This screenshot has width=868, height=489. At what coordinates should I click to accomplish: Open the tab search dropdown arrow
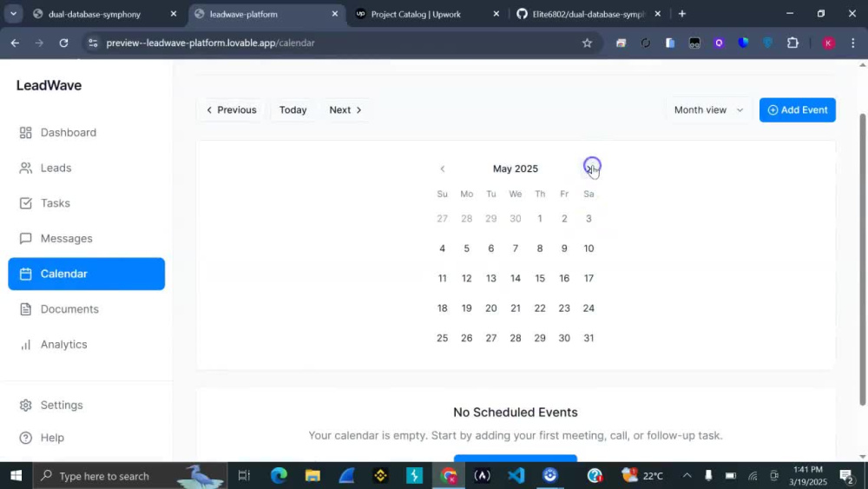[x=13, y=14]
